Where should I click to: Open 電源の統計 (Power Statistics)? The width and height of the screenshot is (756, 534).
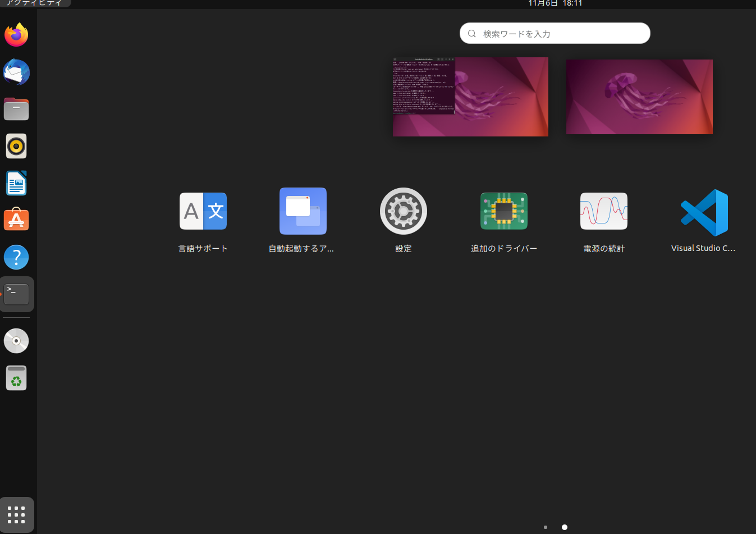604,211
